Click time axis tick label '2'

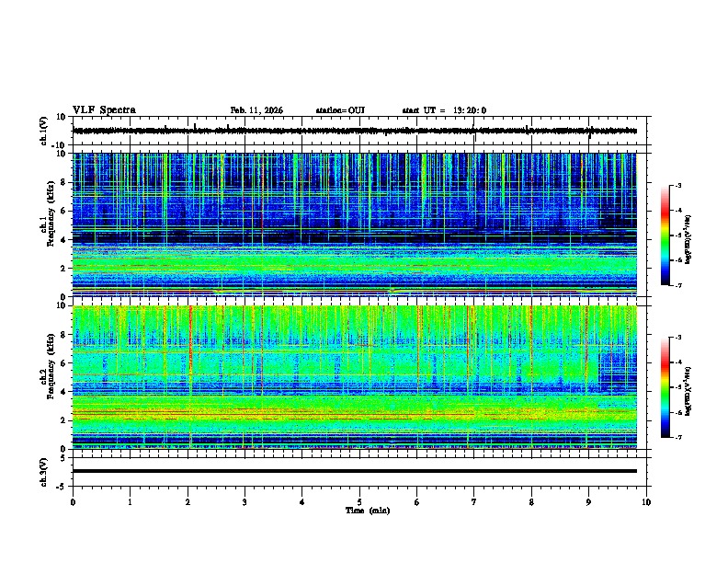tap(188, 502)
